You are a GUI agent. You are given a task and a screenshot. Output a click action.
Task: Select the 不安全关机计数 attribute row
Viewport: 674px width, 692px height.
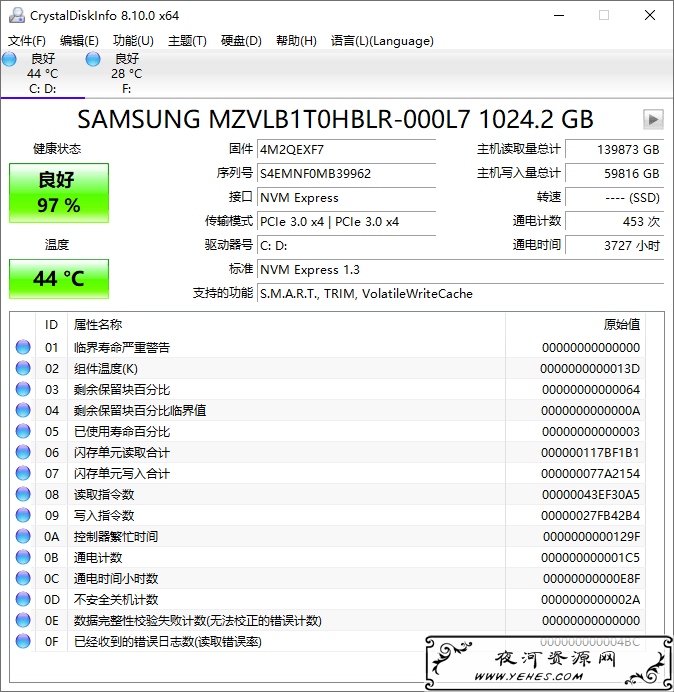click(328, 599)
